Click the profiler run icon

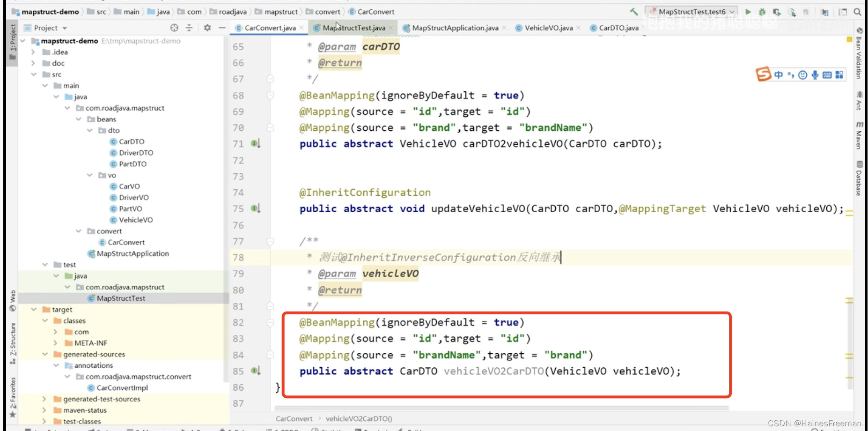(x=792, y=12)
